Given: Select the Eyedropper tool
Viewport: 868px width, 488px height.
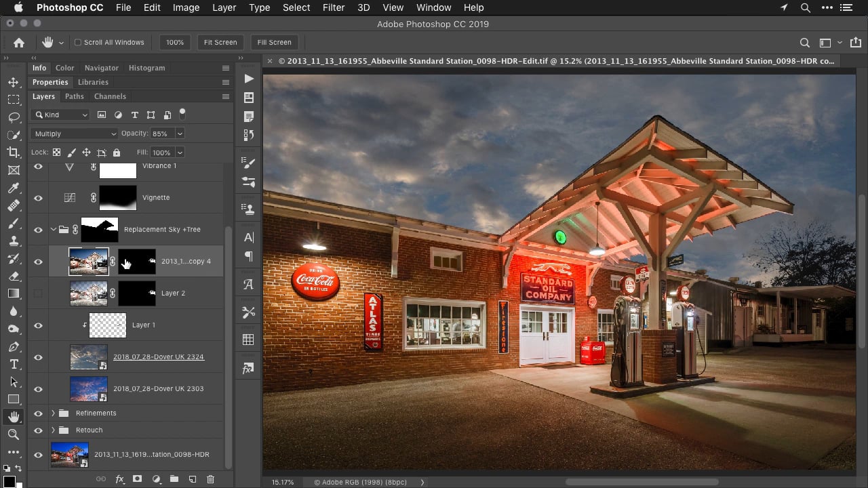Looking at the screenshot, I should [14, 188].
